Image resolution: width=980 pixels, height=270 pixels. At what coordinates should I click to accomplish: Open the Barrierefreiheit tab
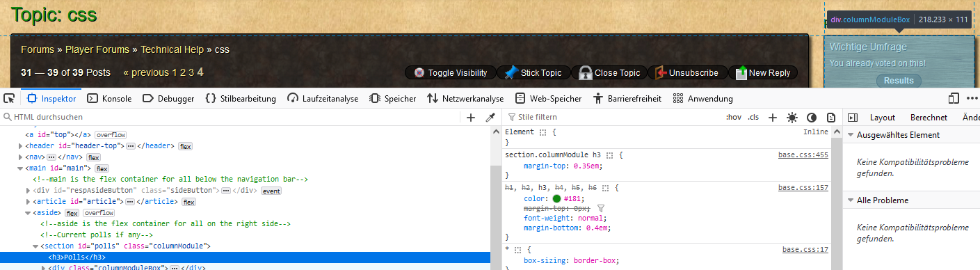click(627, 99)
